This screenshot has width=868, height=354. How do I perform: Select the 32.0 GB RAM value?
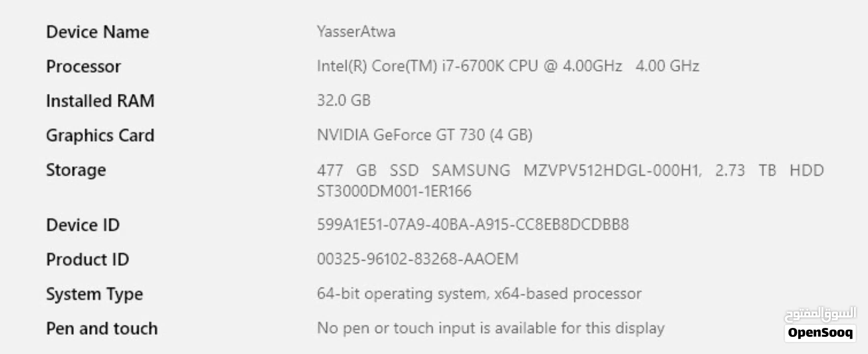(343, 100)
